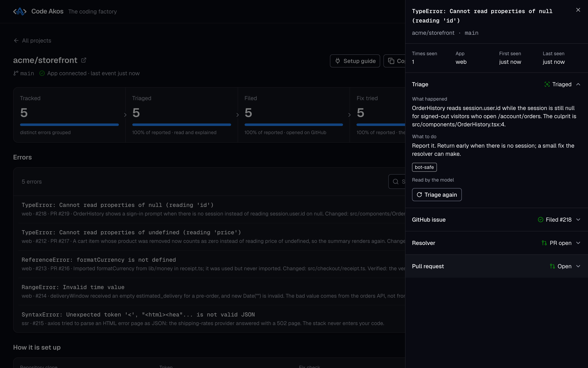Click the Tracked progress bar
This screenshot has width=588, height=368.
pos(69,125)
